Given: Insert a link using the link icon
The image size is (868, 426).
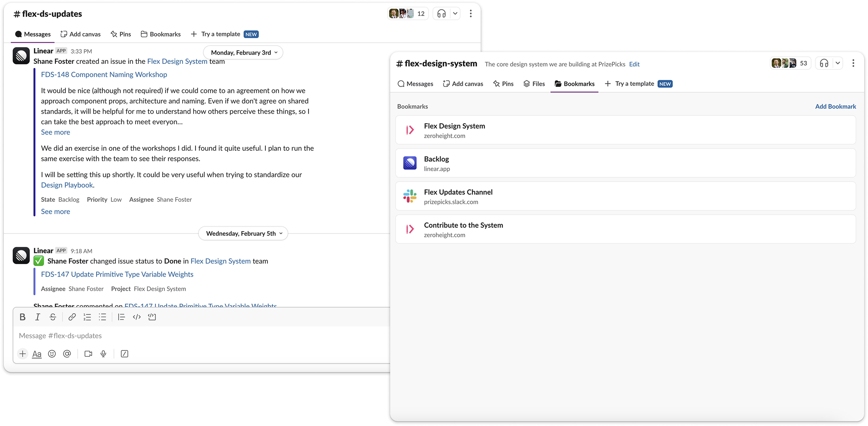Looking at the screenshot, I should (72, 317).
